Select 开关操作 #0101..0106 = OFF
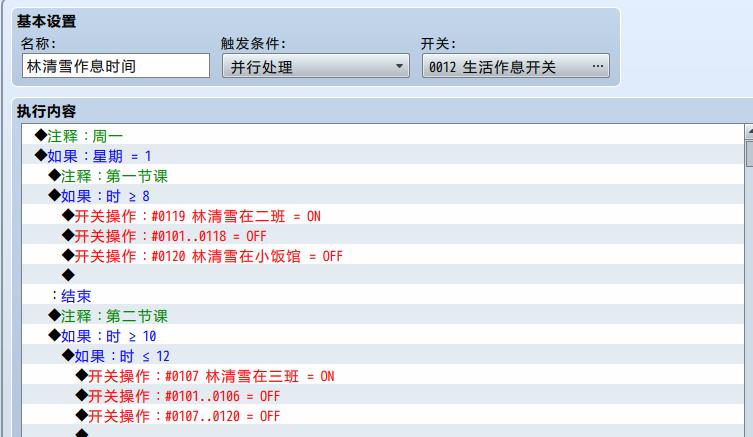753x437 pixels. [383, 396]
